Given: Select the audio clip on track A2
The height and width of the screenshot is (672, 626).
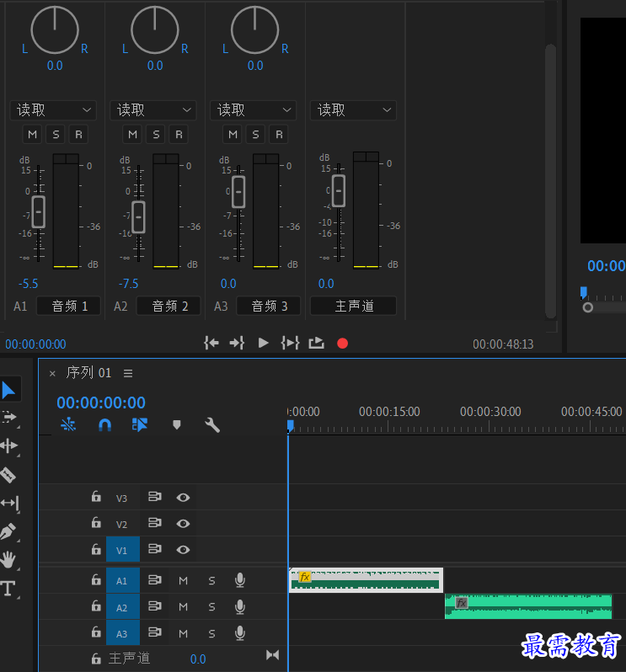Looking at the screenshot, I should [528, 606].
